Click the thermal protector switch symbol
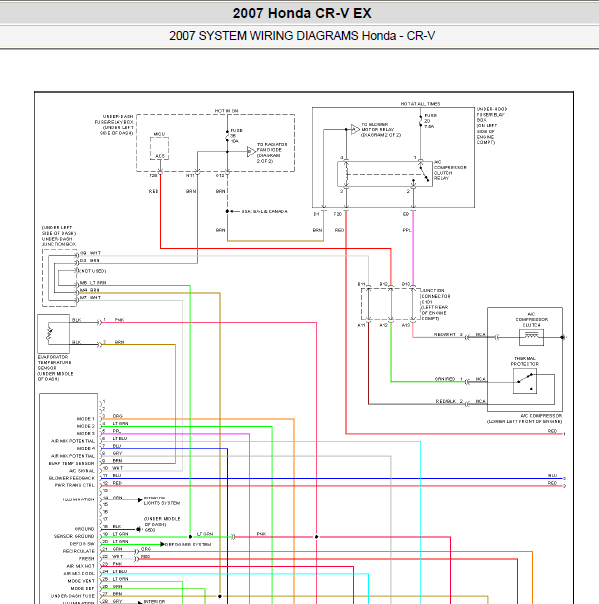The width and height of the screenshot is (599, 604). [525, 381]
